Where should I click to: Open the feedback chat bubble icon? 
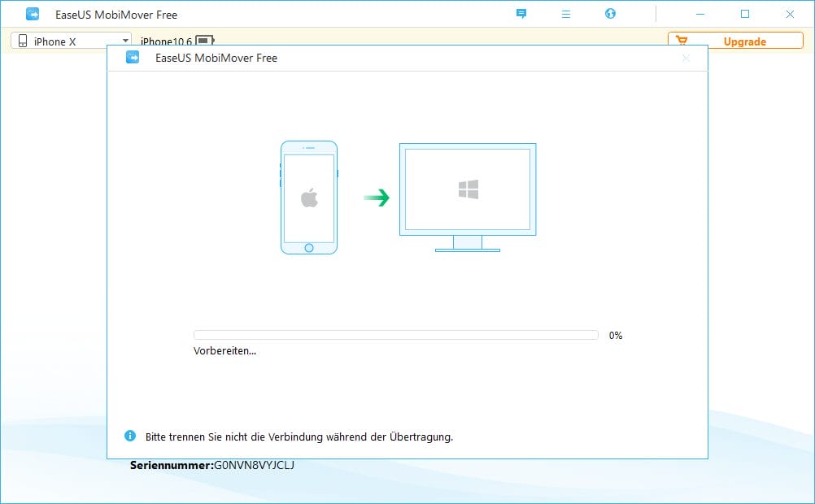[x=521, y=14]
